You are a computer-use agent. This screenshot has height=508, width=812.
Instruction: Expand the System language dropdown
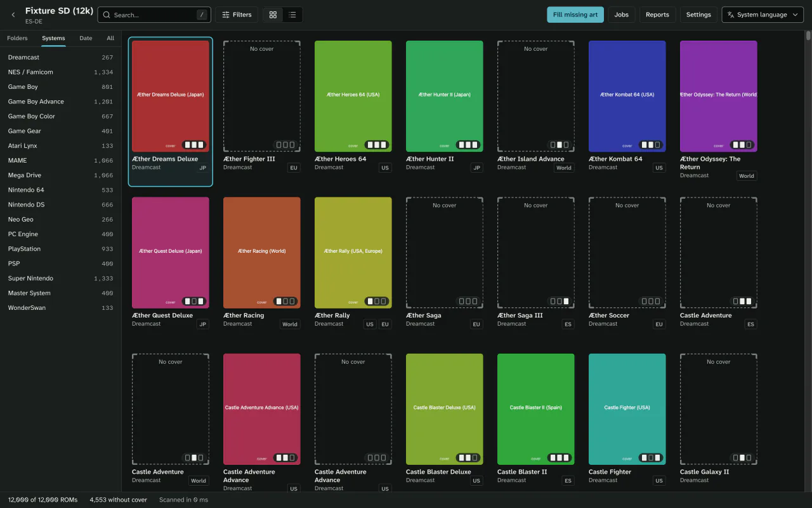(x=763, y=15)
